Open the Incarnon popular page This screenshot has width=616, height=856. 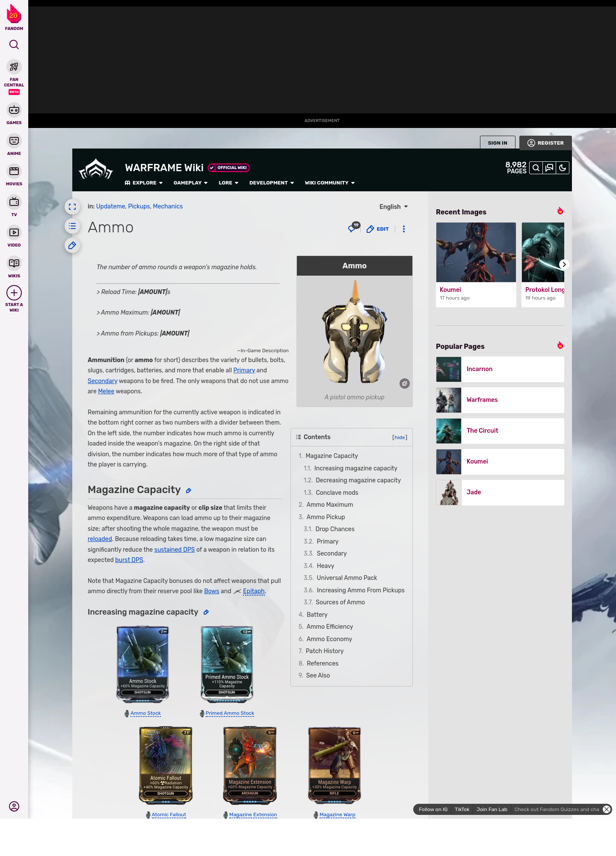point(500,369)
